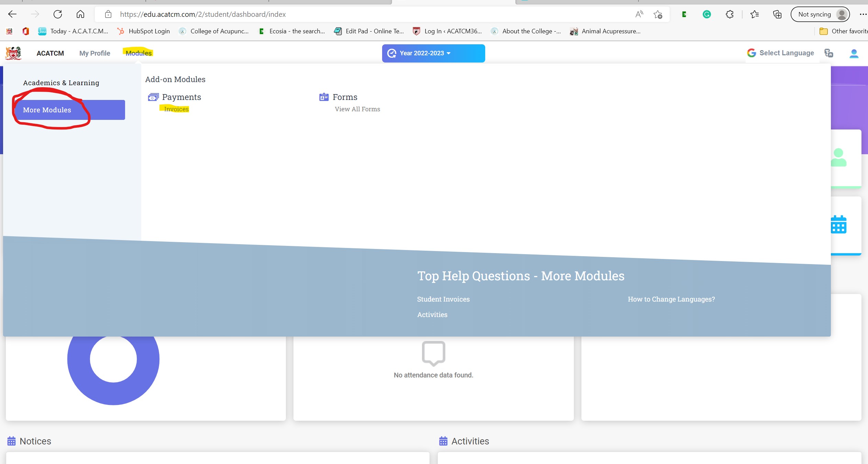Open the Invoices link under Payments
Image resolution: width=868 pixels, height=464 pixels.
point(176,109)
